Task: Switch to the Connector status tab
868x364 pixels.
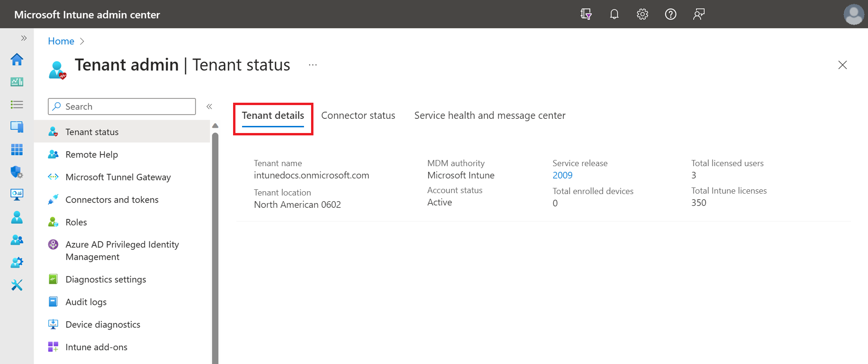Action: click(x=358, y=115)
